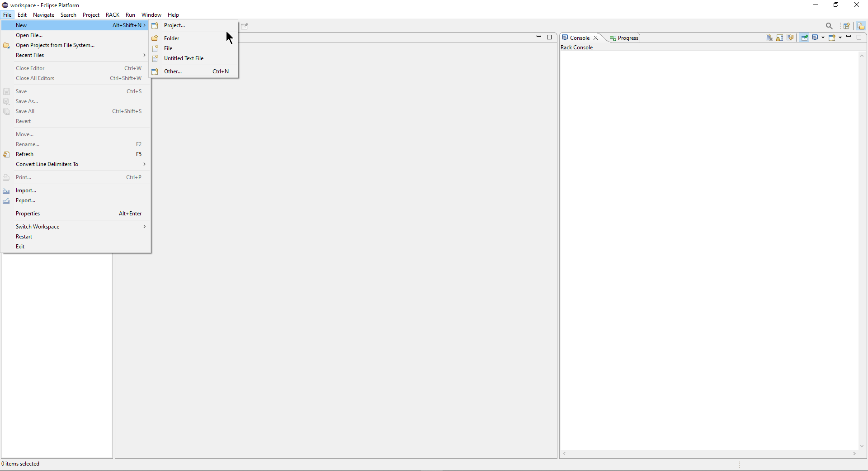Click the Refresh icon in File menu
Image resolution: width=868 pixels, height=471 pixels.
(6, 155)
